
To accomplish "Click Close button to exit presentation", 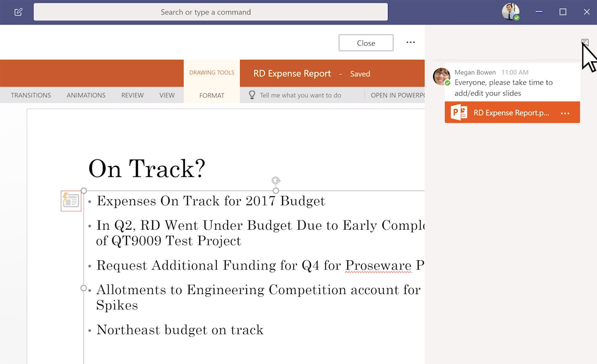I will pyautogui.click(x=366, y=43).
